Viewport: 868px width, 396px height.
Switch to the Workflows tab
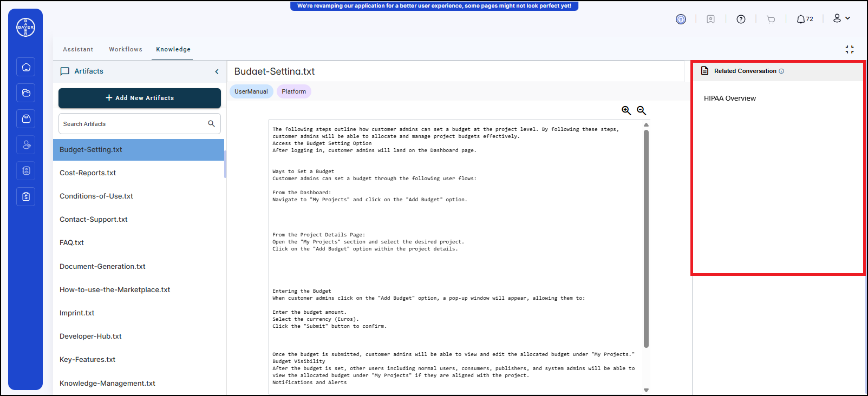[x=126, y=49]
